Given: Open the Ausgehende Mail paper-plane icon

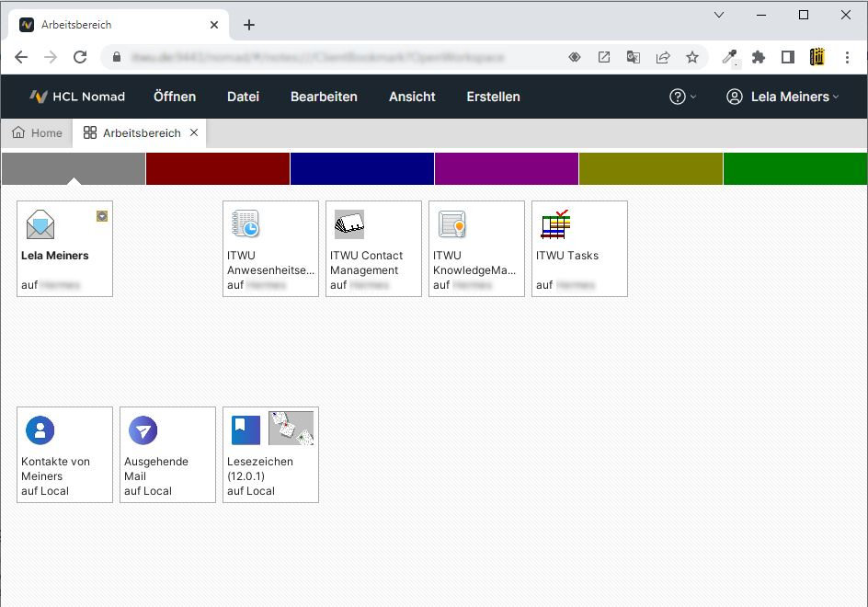Looking at the screenshot, I should point(143,430).
